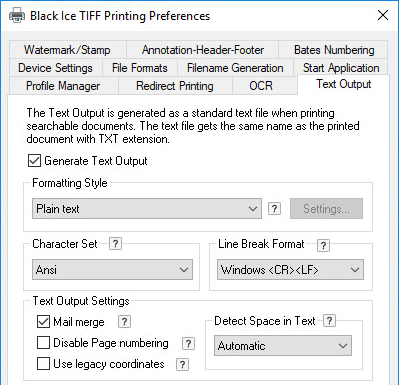Open help for the Mail merge option

124,322
